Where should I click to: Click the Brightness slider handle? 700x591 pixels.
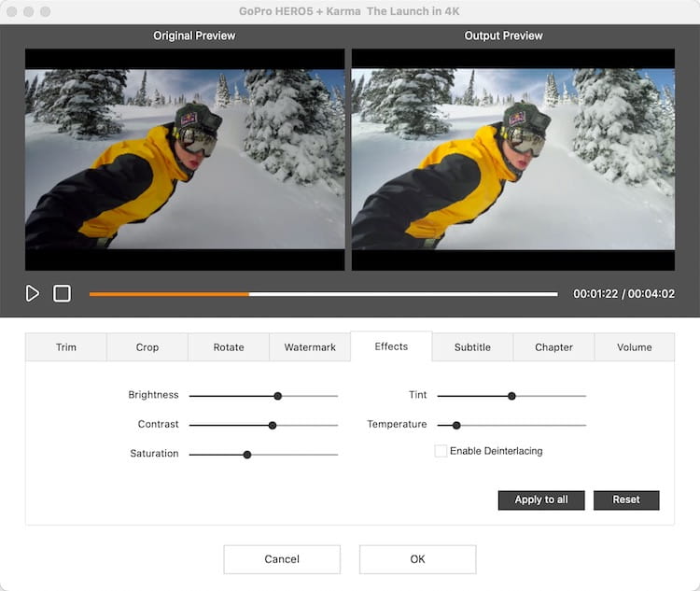point(278,396)
